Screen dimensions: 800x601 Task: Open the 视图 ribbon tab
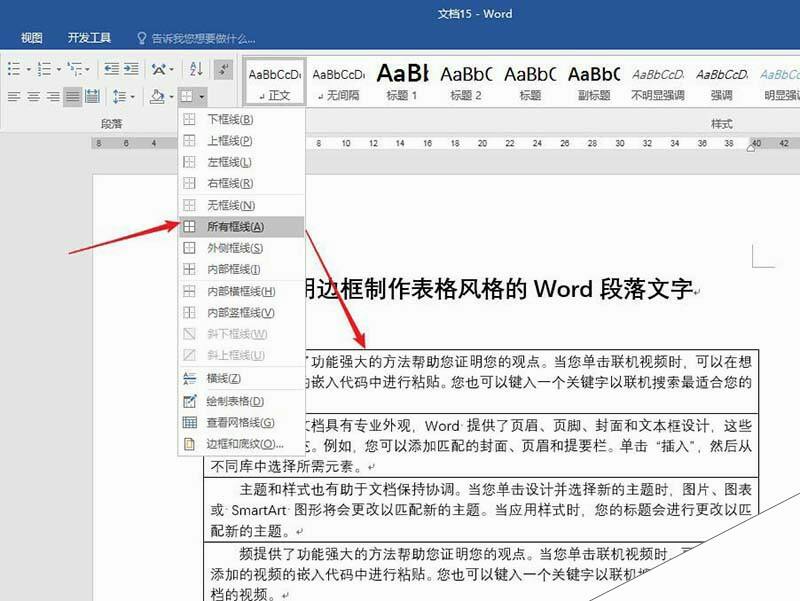[32, 38]
